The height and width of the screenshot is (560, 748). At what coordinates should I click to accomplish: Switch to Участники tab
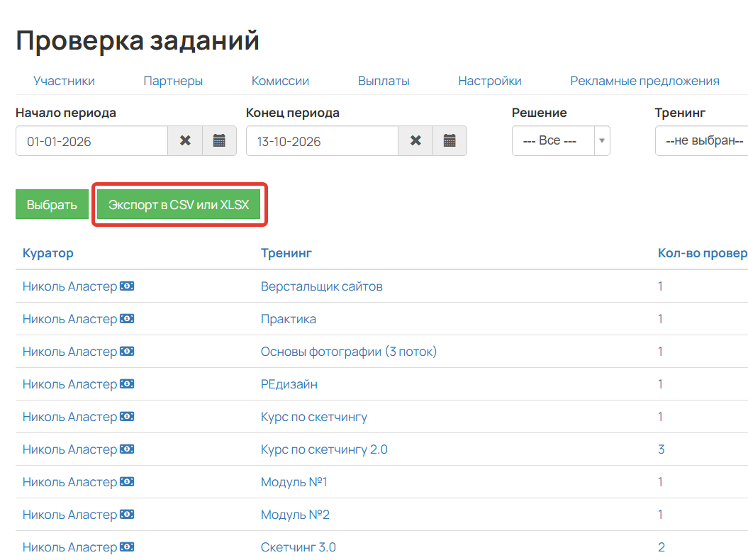pos(64,81)
